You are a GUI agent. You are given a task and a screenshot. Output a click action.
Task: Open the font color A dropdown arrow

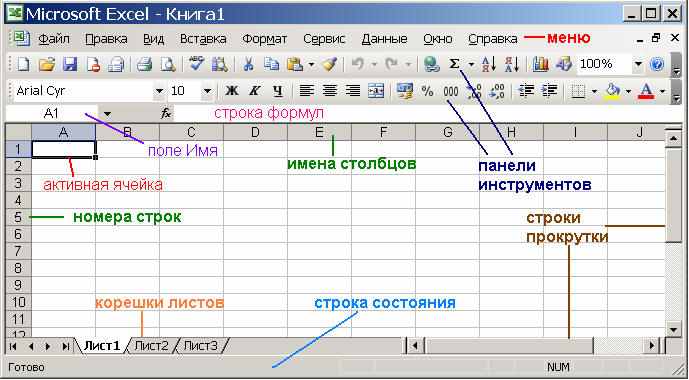pos(662,91)
